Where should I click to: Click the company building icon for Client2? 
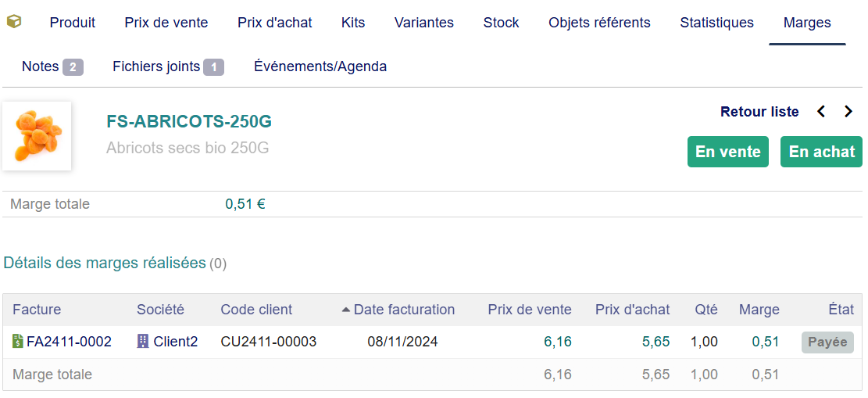point(143,342)
